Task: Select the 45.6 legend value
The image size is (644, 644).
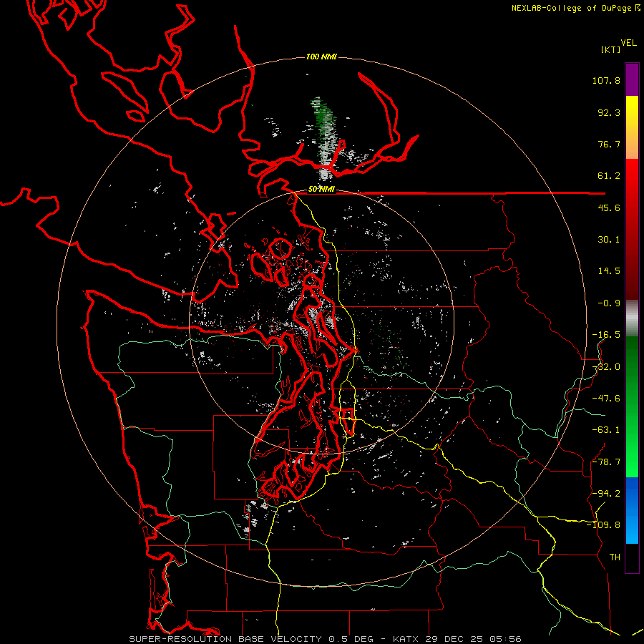Action: coord(609,208)
